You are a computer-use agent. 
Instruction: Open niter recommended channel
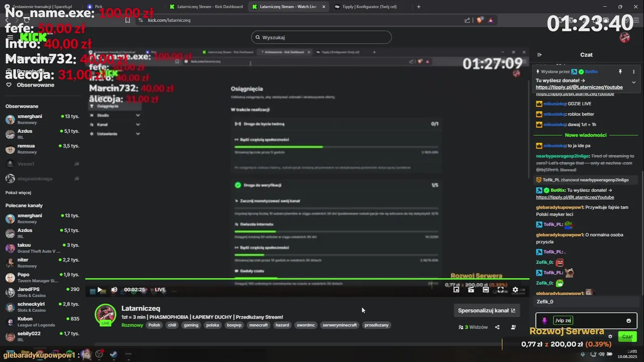pyautogui.click(x=42, y=262)
